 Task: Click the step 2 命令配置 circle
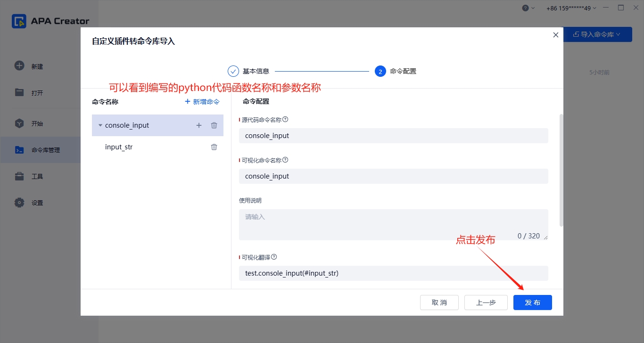(380, 71)
